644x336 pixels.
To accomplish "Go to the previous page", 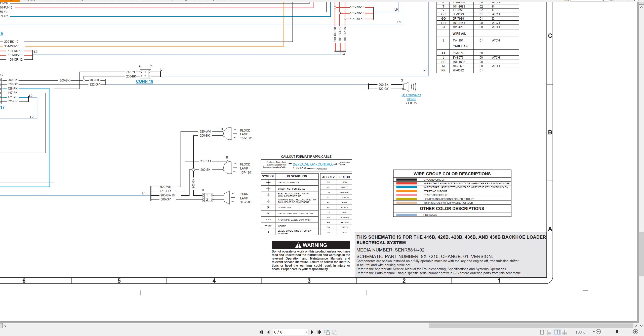I will (268, 332).
